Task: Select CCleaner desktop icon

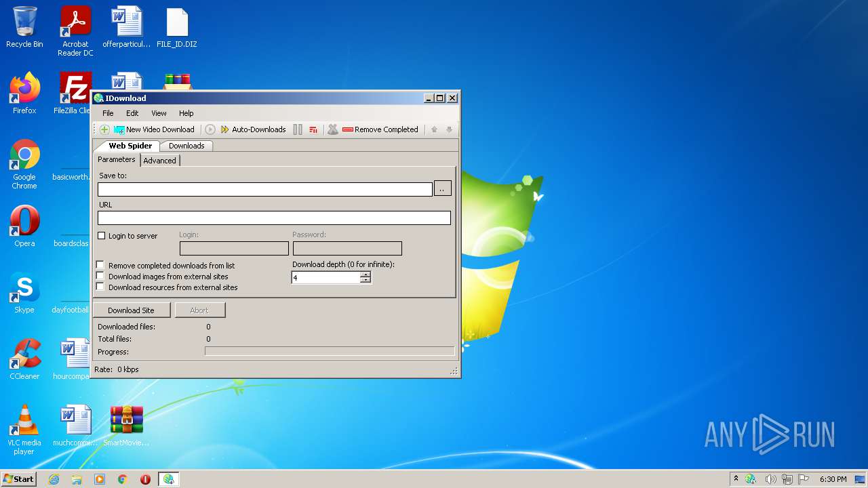Action: pos(24,359)
